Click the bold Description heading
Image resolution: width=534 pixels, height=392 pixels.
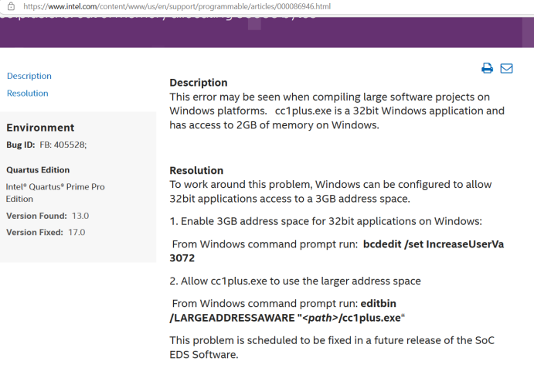click(x=199, y=83)
